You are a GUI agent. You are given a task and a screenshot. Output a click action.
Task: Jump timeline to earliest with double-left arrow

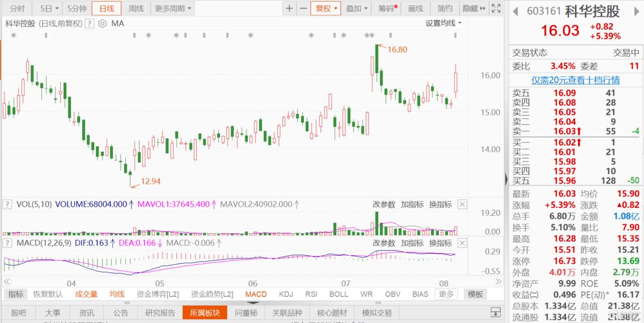[x=6, y=282]
